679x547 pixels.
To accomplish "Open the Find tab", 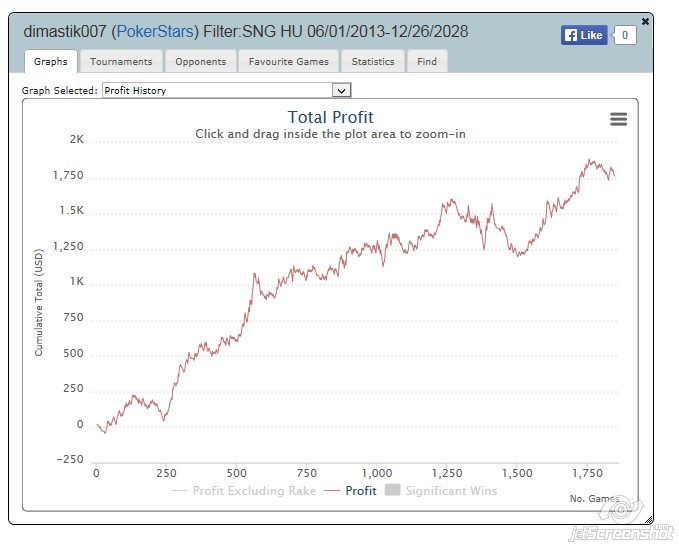I will point(427,61).
